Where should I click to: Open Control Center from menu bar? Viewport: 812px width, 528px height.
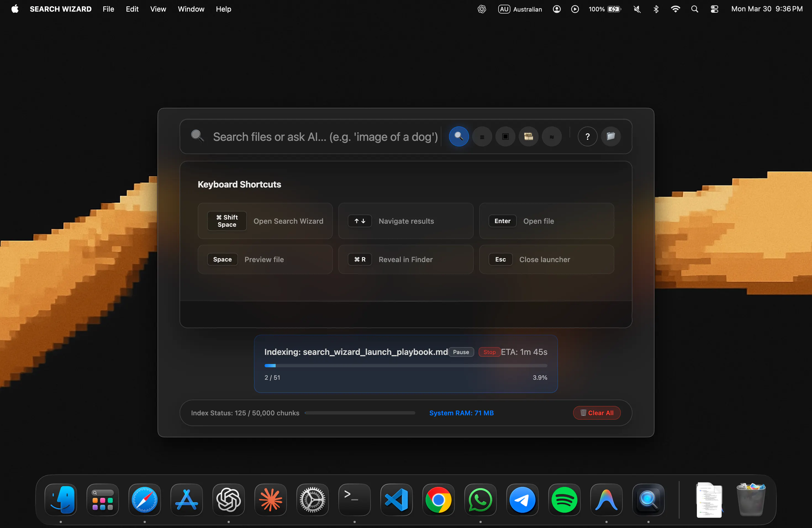point(714,9)
